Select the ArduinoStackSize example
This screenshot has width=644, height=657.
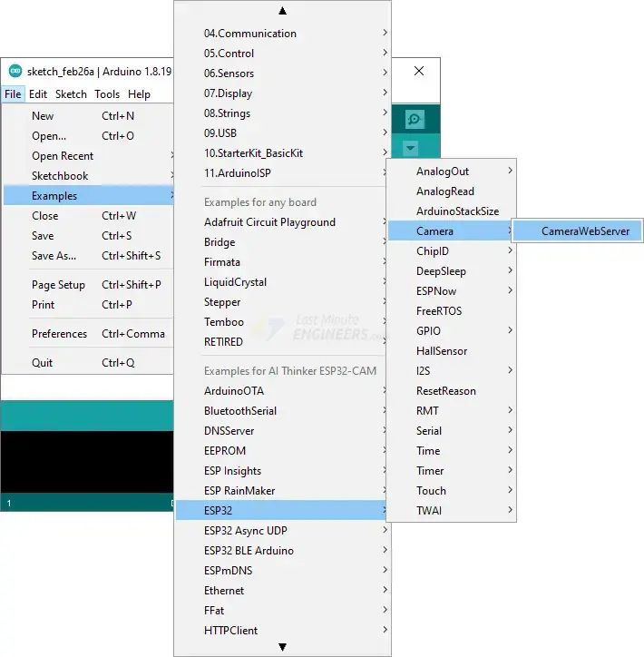tap(452, 211)
